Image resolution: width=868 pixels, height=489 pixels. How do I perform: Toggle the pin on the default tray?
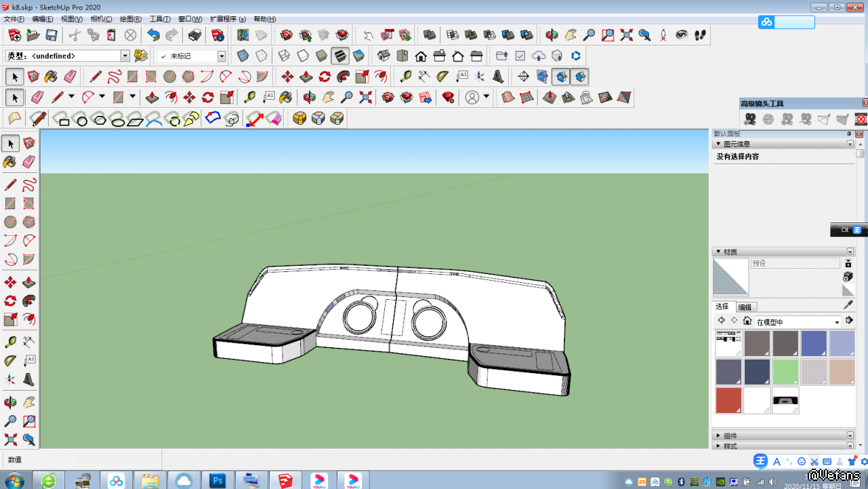tap(849, 134)
